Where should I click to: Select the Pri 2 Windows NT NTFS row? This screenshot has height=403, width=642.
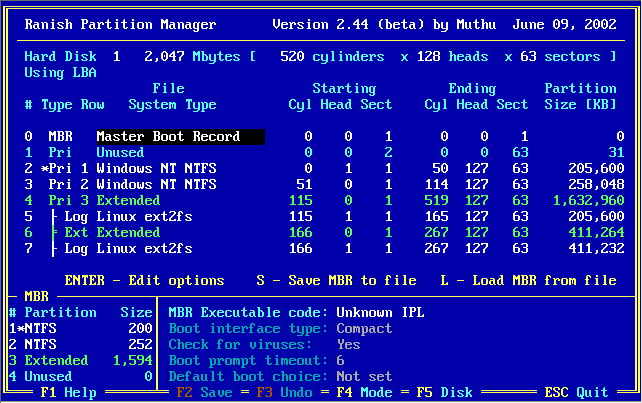click(x=324, y=184)
